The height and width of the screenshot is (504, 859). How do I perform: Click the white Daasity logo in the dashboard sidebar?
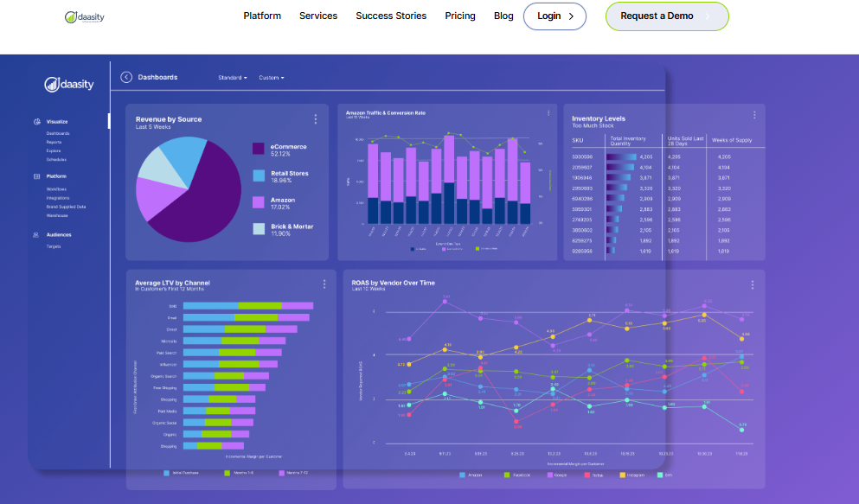click(69, 84)
